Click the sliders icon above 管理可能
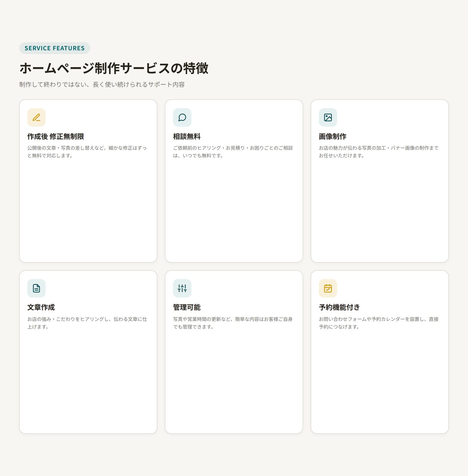Screen dimensions: 468x476 [182, 288]
